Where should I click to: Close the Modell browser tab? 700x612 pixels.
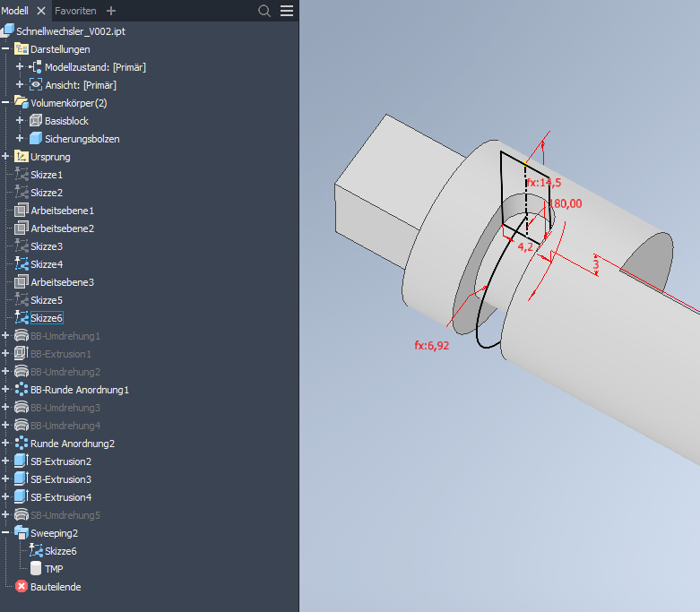tap(41, 11)
